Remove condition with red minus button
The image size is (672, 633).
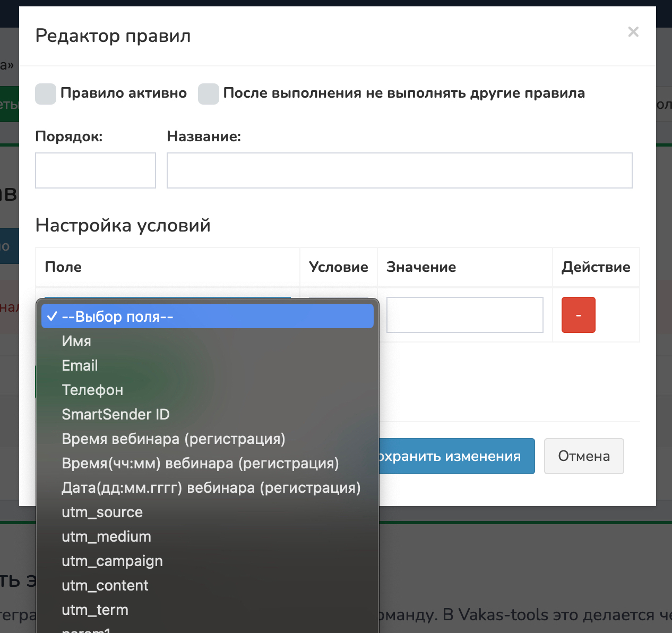pyautogui.click(x=578, y=315)
